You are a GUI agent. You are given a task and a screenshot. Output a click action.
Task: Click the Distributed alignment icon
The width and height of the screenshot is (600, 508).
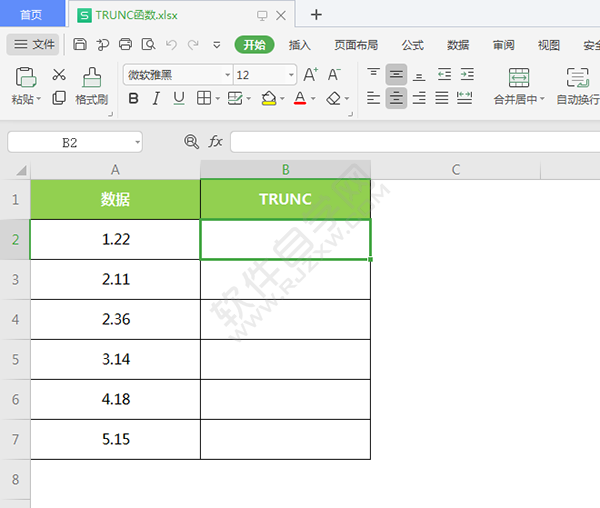coord(464,98)
